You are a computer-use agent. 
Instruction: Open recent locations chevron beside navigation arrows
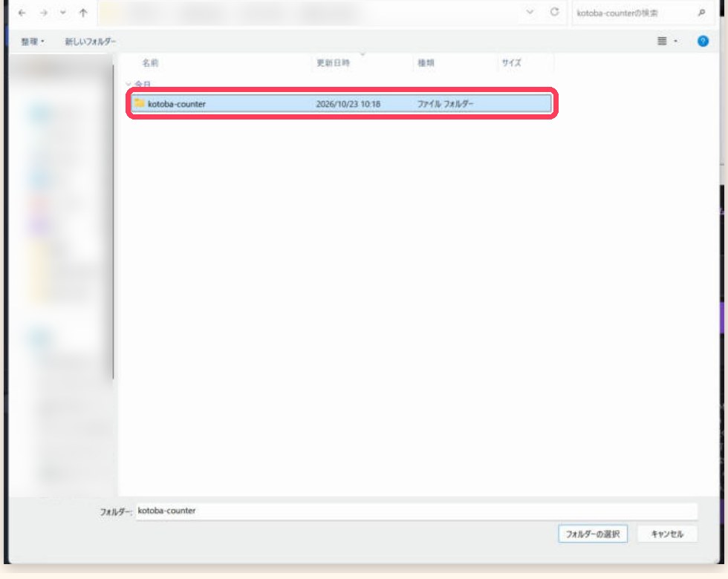tap(62, 13)
